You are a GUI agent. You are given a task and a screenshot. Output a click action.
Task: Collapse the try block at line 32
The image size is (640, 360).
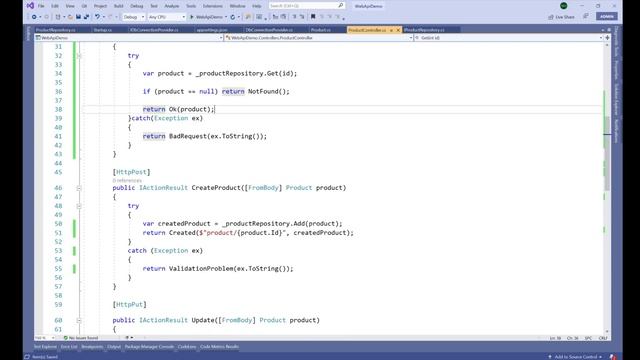point(79,56)
